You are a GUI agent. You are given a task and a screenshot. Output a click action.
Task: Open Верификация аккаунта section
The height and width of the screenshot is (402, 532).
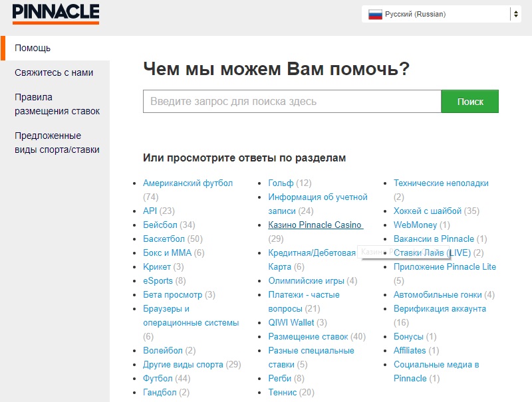(440, 308)
